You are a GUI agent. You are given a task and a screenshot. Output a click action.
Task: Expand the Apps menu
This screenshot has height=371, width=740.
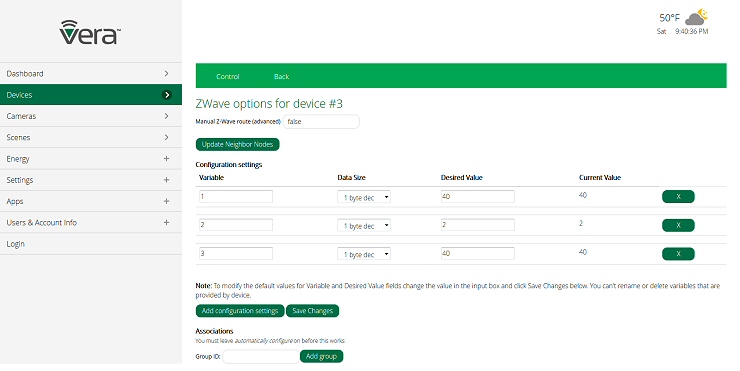click(91, 201)
